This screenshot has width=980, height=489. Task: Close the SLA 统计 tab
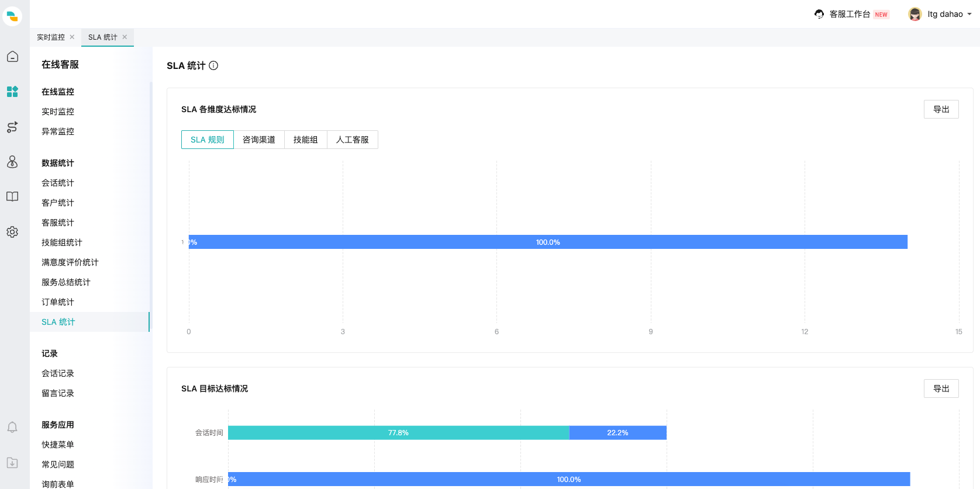(x=125, y=37)
